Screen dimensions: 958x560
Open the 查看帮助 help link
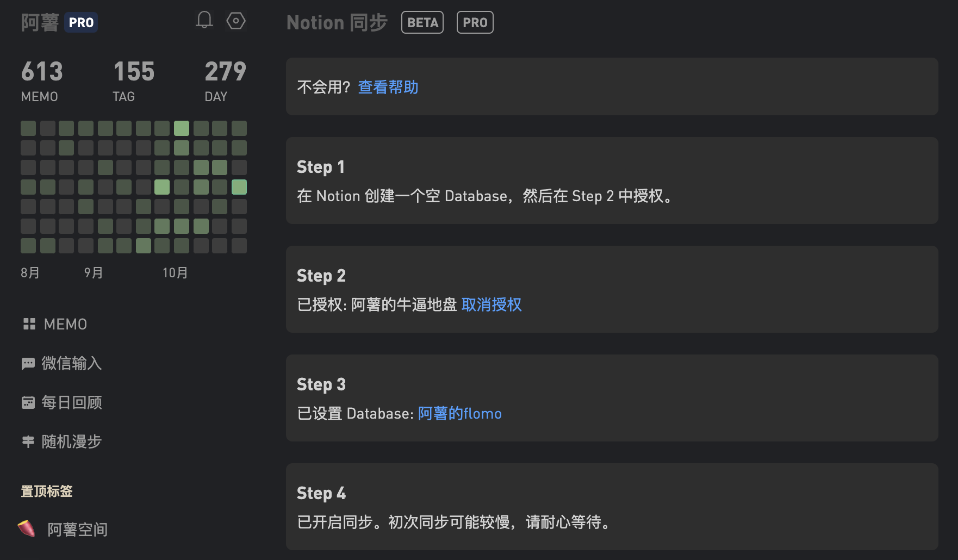[388, 87]
